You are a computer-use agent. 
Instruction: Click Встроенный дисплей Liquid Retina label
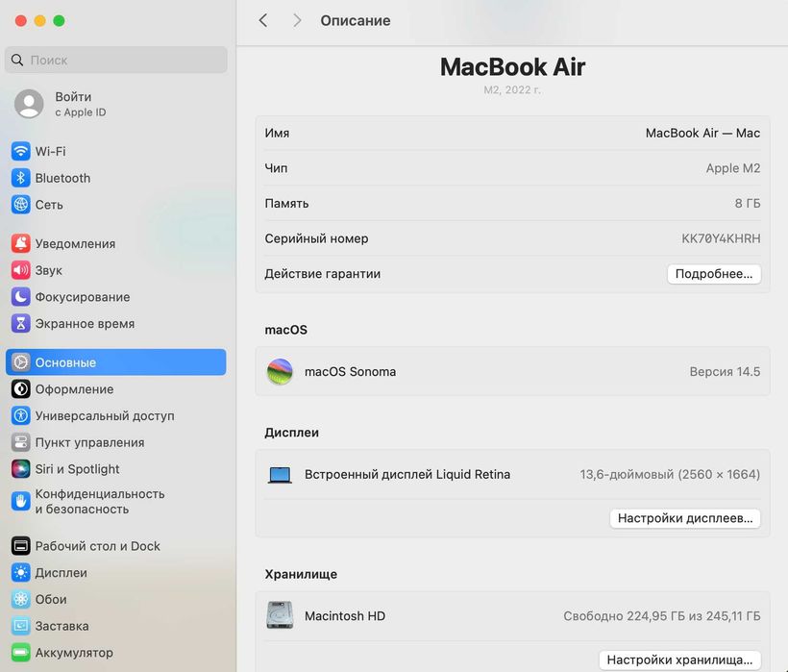tap(407, 475)
